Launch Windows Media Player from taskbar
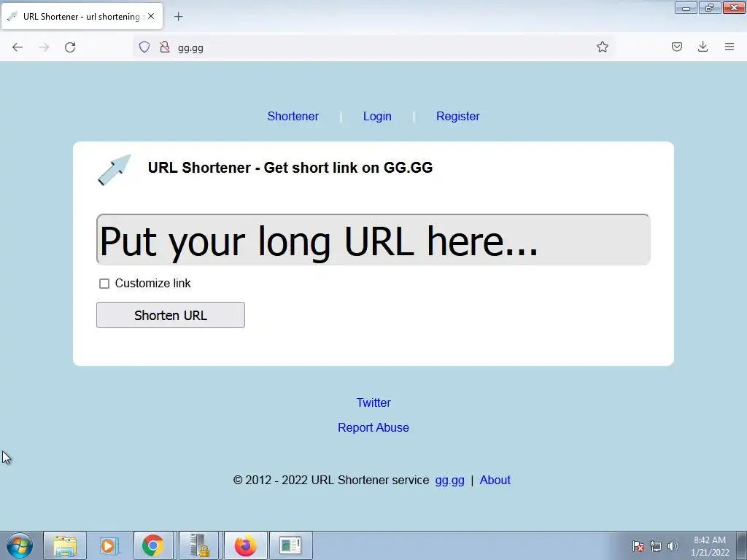 (109, 545)
